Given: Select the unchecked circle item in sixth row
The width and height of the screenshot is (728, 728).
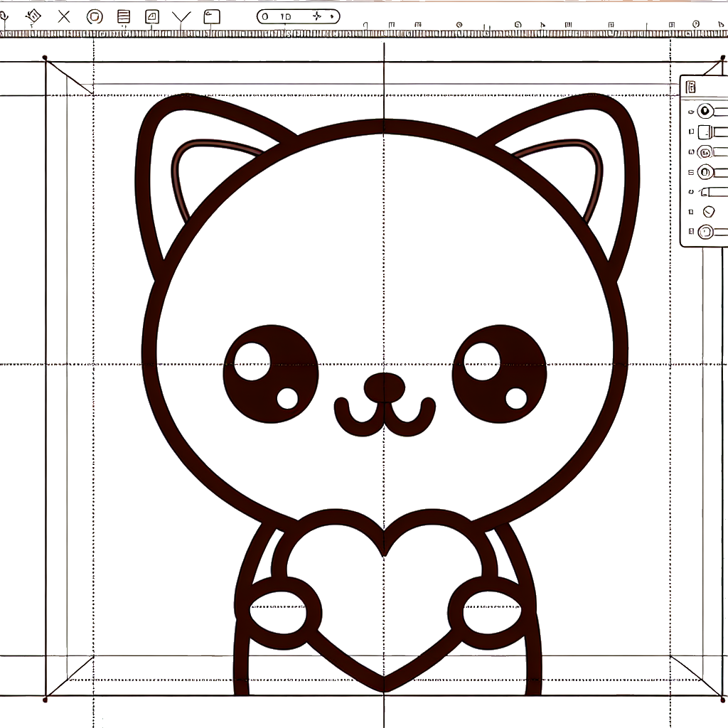Looking at the screenshot, I should tap(707, 211).
